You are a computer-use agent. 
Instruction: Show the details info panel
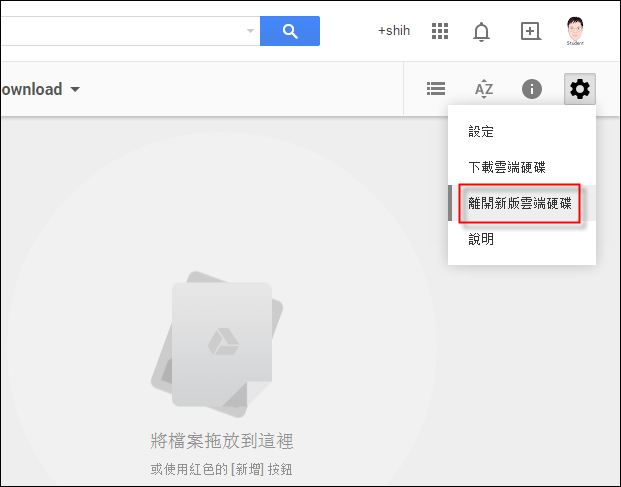532,89
